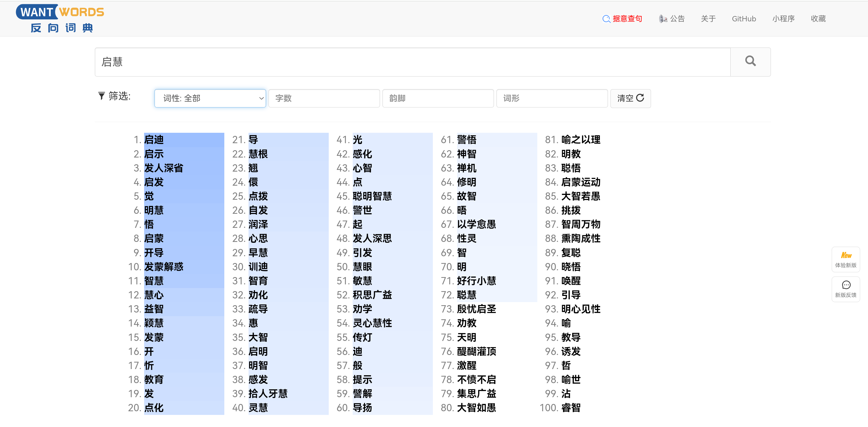This screenshot has width=868, height=427.
Task: Select result word 发人深思
Action: coord(372,239)
